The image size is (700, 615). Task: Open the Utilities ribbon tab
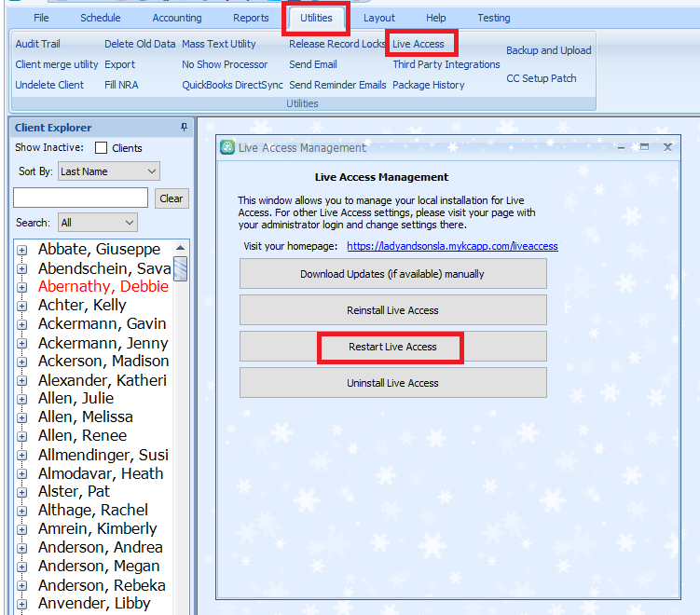(x=316, y=18)
